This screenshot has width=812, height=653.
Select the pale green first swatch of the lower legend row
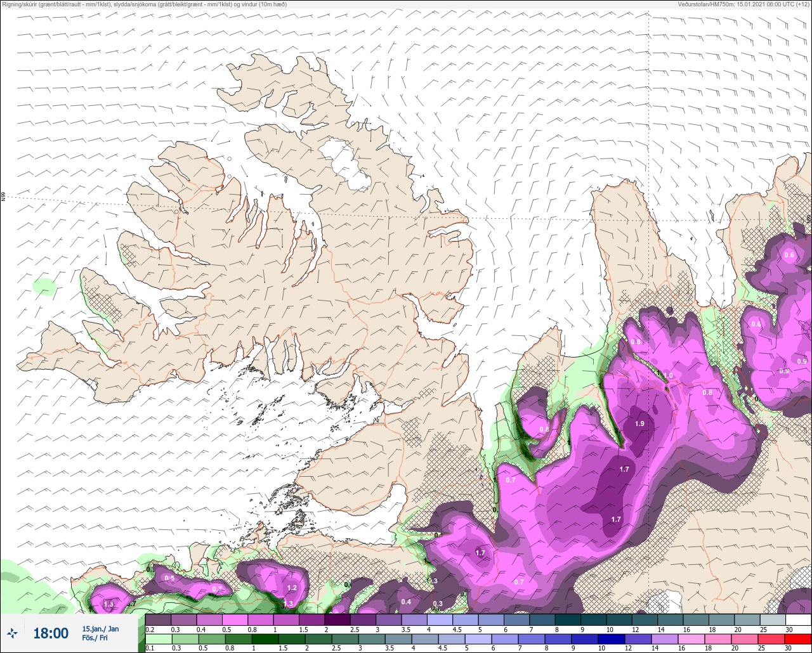point(158,640)
